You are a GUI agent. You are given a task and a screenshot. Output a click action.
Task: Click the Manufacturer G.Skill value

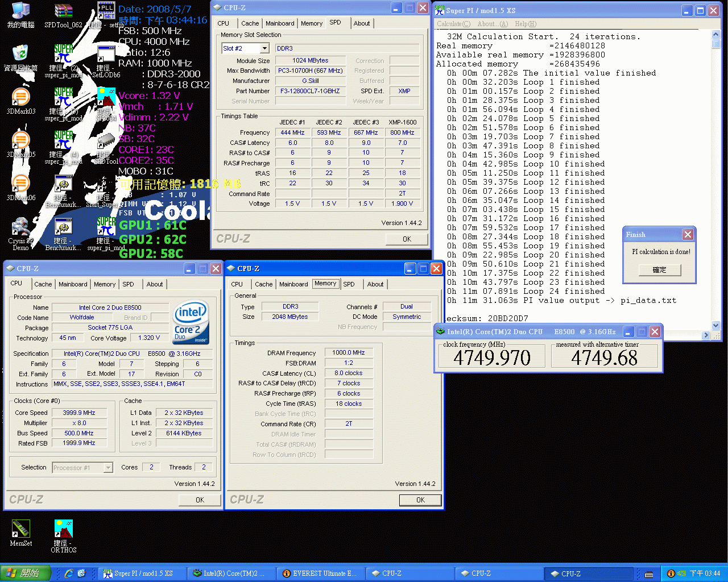pyautogui.click(x=310, y=81)
